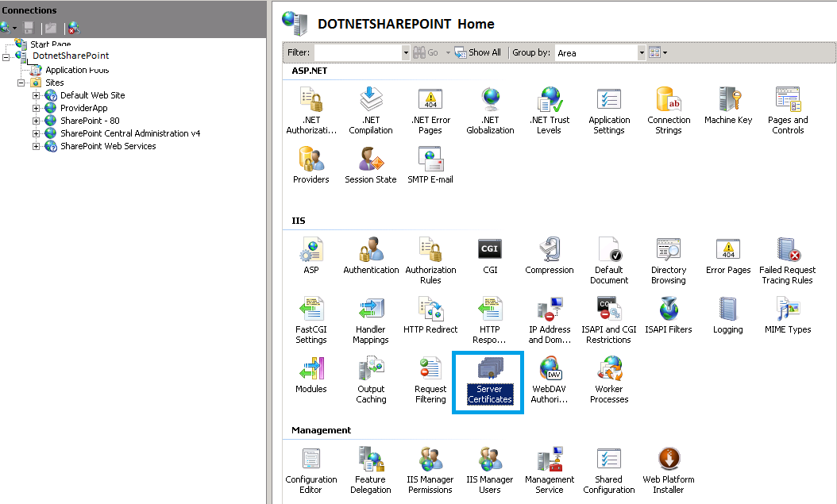Open Feature Delegation
This screenshot has height=504, width=837.
coord(371,471)
